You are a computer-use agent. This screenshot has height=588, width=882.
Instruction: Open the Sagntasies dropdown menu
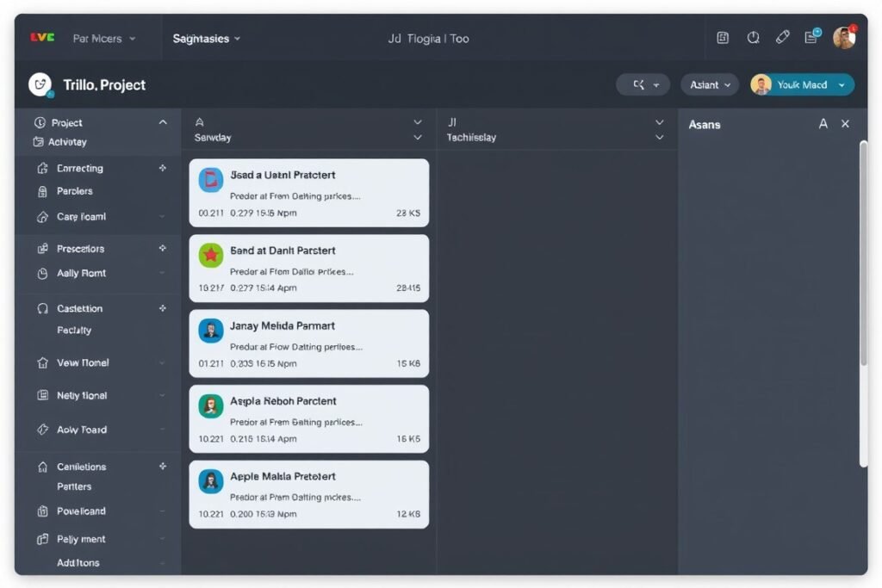(x=206, y=38)
